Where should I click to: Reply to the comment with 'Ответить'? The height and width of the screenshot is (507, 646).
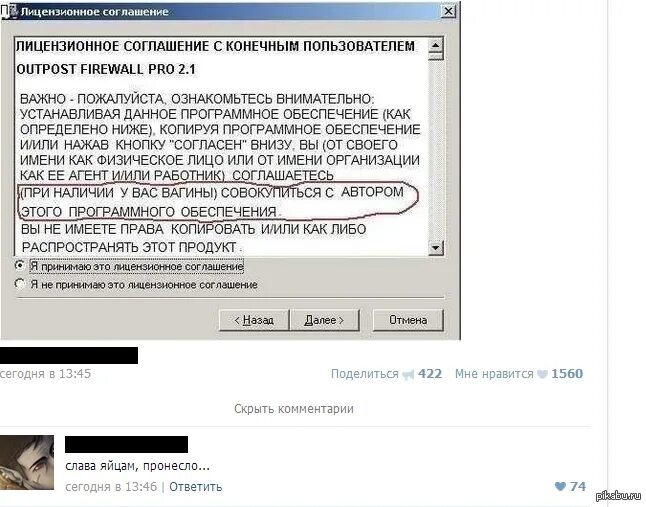pyautogui.click(x=195, y=487)
